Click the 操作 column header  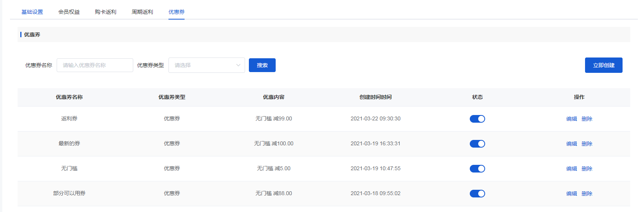pos(579,97)
